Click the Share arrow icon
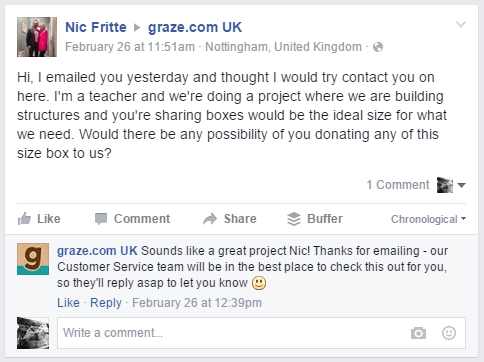 click(x=210, y=219)
